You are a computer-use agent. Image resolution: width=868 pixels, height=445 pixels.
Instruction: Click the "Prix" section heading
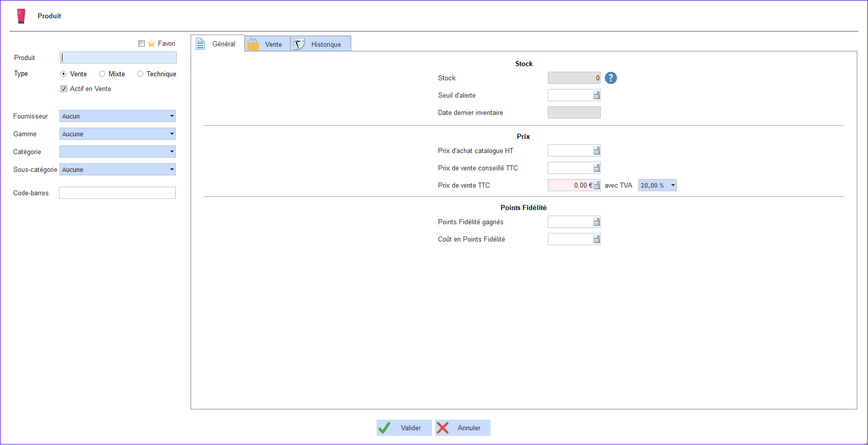523,136
